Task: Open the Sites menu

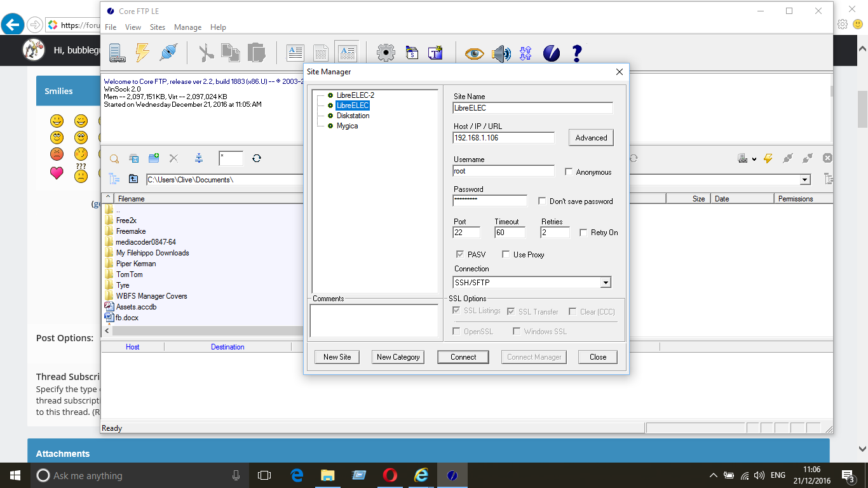Action: (157, 27)
